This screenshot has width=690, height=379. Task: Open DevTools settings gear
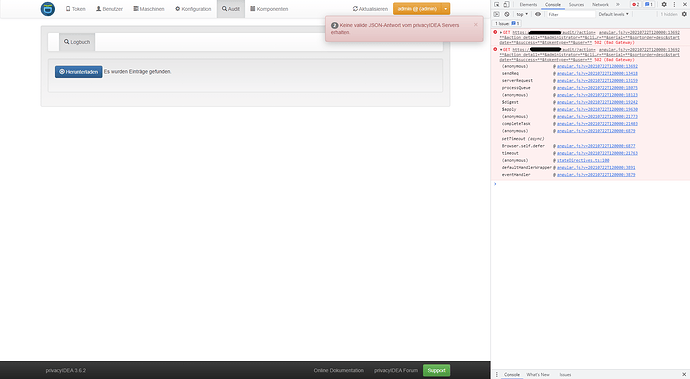tap(664, 4)
